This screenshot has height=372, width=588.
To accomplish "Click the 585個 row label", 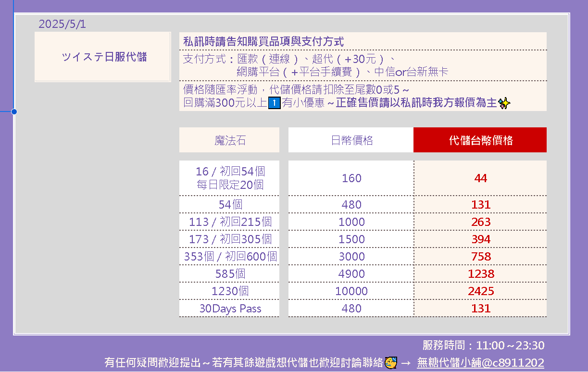I will coord(229,273).
